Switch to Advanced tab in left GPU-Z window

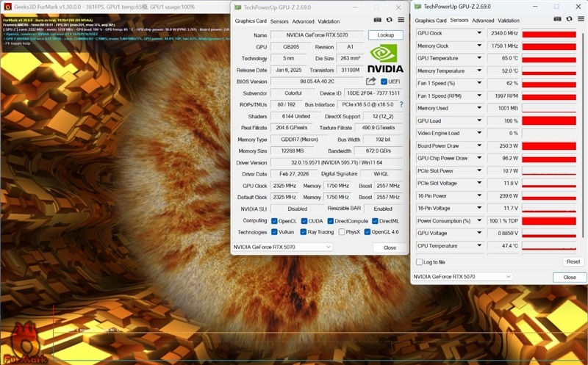coord(303,21)
